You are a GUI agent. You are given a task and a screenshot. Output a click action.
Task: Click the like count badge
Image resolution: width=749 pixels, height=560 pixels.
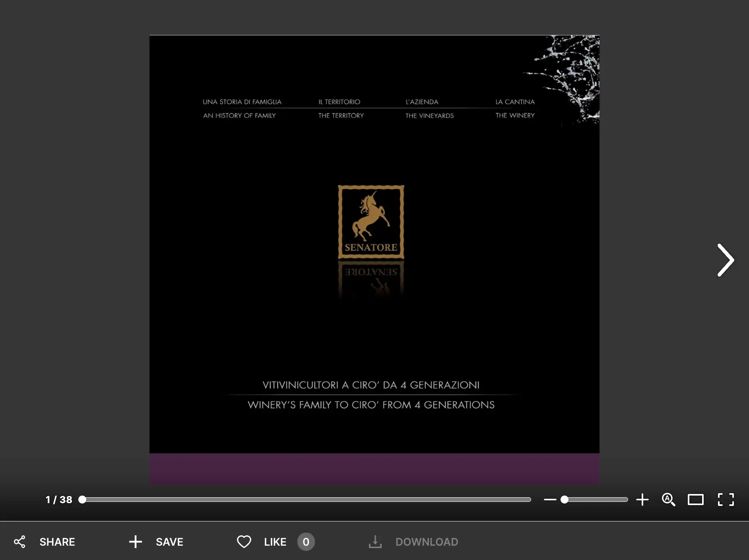pyautogui.click(x=306, y=542)
